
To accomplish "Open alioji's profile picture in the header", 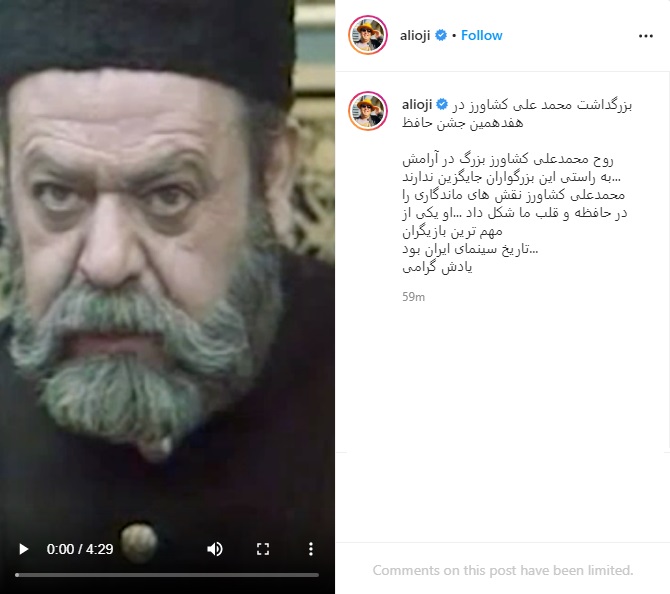I will (x=368, y=35).
